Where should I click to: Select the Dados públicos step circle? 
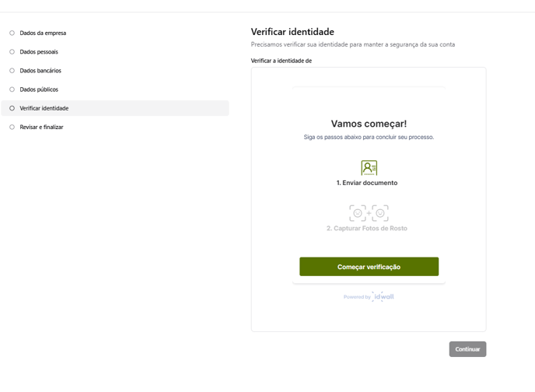click(12, 89)
